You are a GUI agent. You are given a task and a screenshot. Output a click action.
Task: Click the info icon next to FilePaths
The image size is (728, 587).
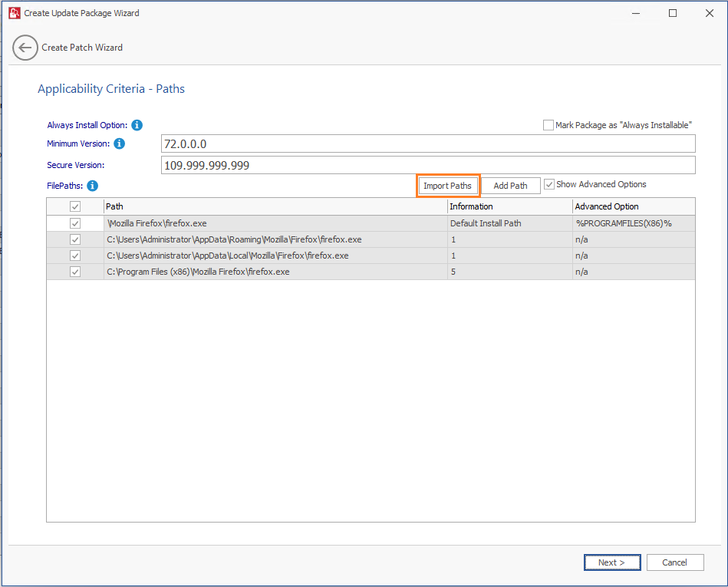click(92, 186)
